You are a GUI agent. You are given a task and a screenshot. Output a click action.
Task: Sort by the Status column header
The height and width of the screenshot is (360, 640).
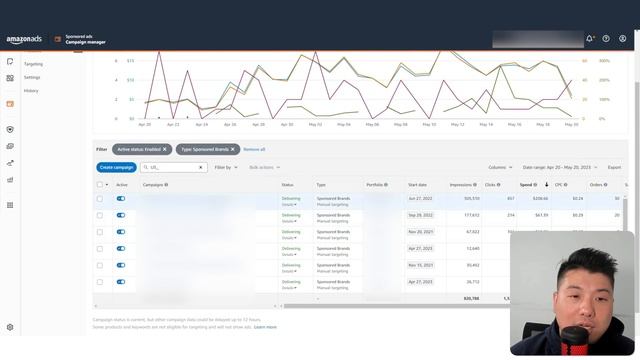[x=287, y=185]
